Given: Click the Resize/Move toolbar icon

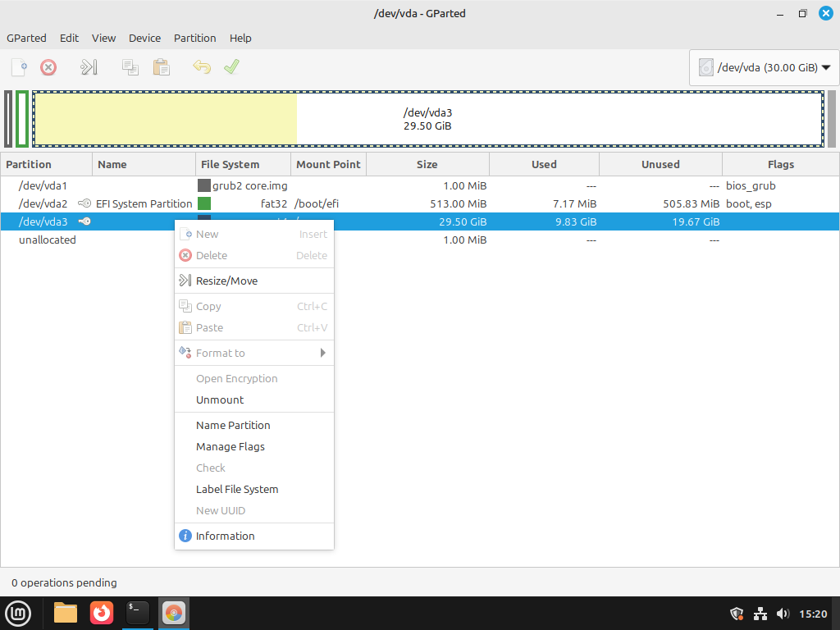Looking at the screenshot, I should coord(89,67).
